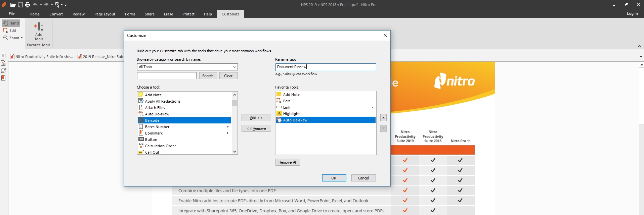The width and height of the screenshot is (644, 215).
Task: Open the bookmarks panel icon in sidebar
Action: point(3,78)
